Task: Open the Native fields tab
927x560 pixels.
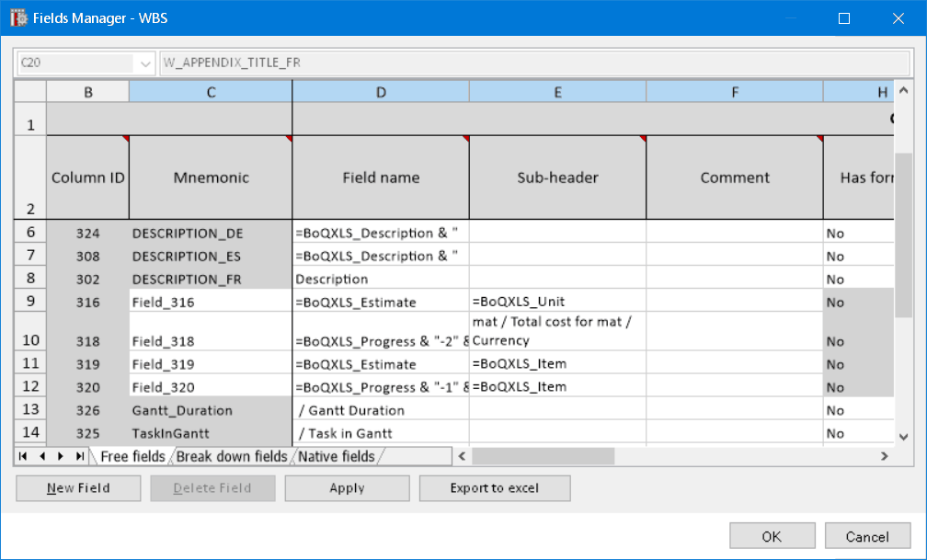Action: coord(337,456)
